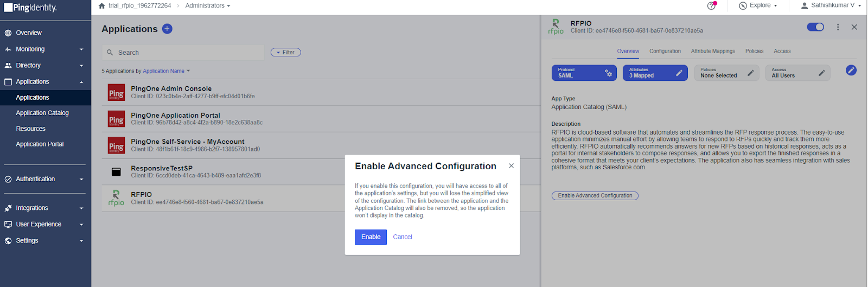Viewport: 868px width, 287px height.
Task: Expand the Authentication sidebar menu
Action: coord(81,179)
